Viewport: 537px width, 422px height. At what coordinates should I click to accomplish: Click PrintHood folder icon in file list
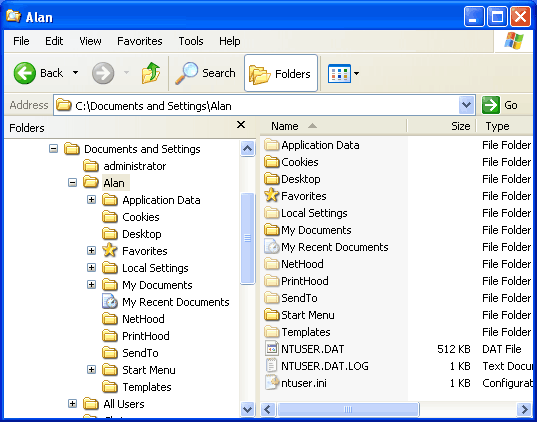(272, 281)
